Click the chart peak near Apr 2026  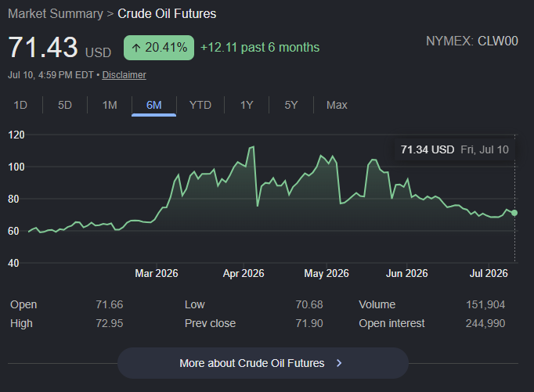click(252, 147)
